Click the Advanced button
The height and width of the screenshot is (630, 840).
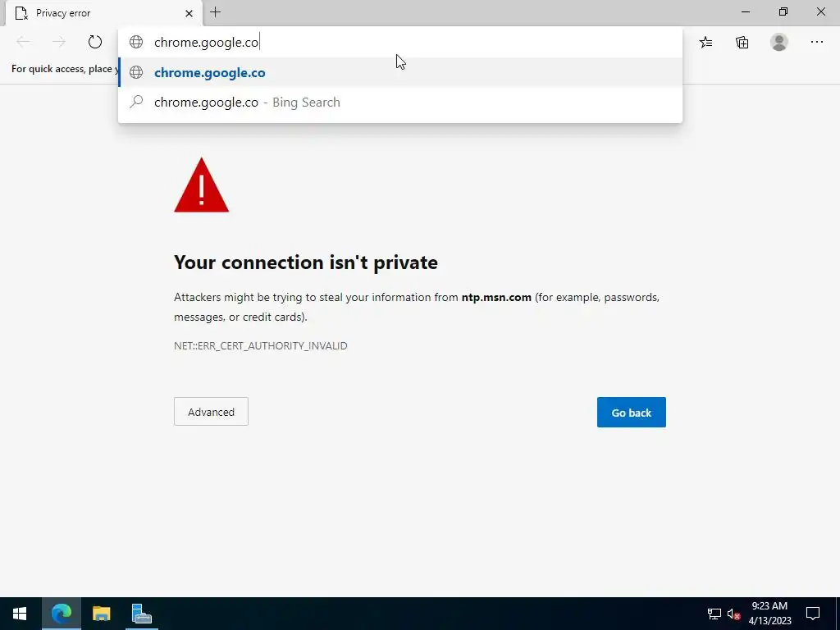[211, 412]
